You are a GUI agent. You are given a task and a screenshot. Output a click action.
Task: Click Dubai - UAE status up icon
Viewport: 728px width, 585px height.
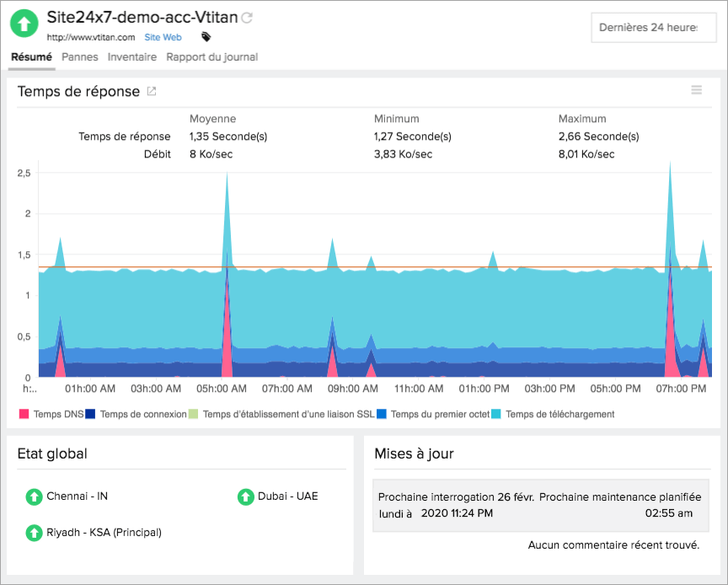click(245, 496)
